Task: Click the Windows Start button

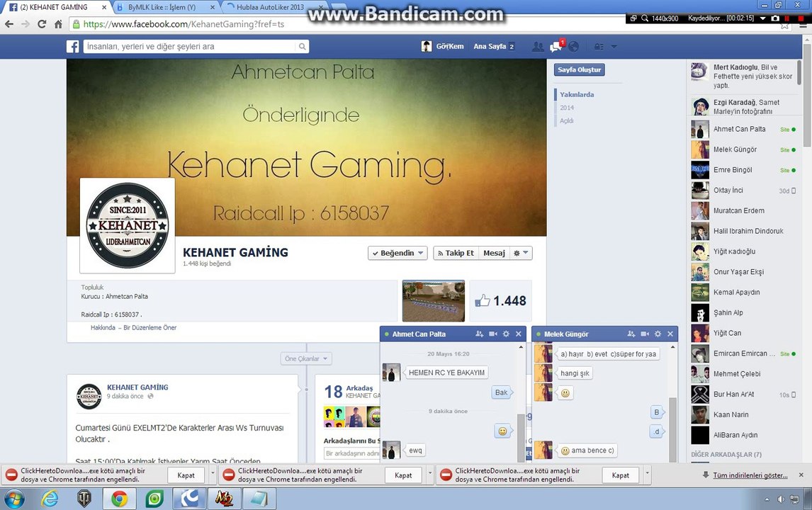Action: 14,499
